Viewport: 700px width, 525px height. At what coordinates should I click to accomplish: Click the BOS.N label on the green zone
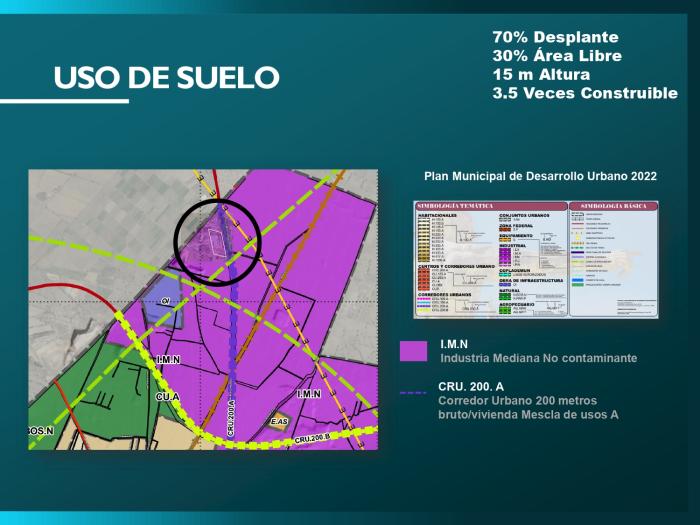point(40,431)
